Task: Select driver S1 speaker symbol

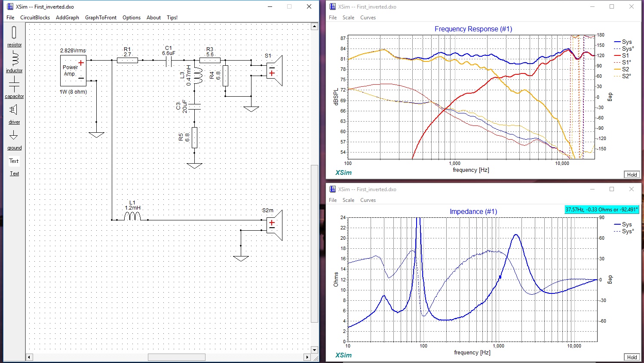Action: pos(274,70)
